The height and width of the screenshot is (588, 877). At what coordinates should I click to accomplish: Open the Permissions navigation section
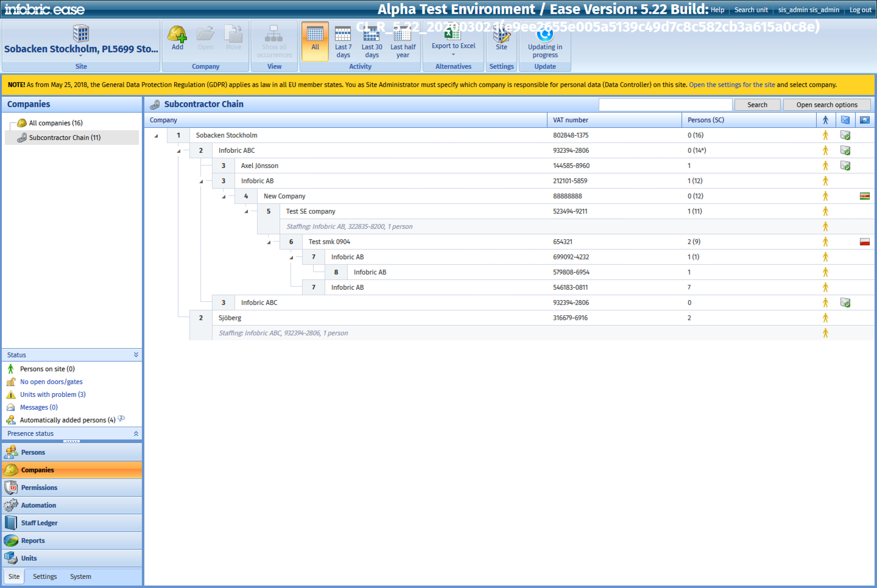coord(72,488)
